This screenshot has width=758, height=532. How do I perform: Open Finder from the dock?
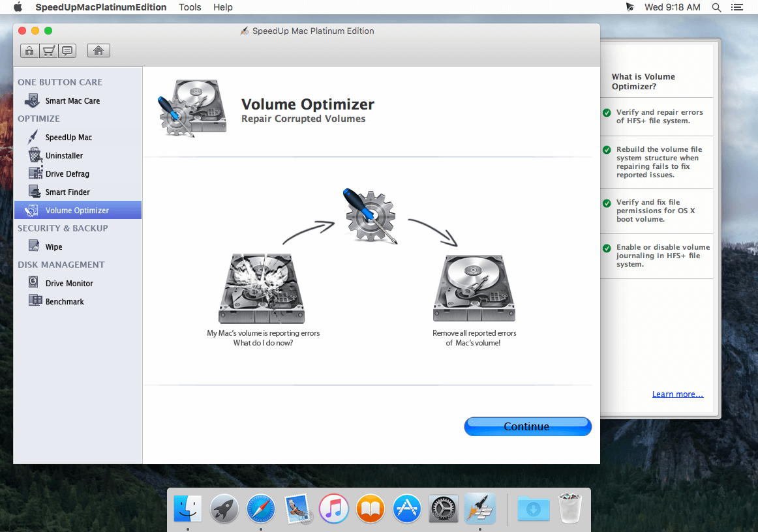(x=188, y=509)
